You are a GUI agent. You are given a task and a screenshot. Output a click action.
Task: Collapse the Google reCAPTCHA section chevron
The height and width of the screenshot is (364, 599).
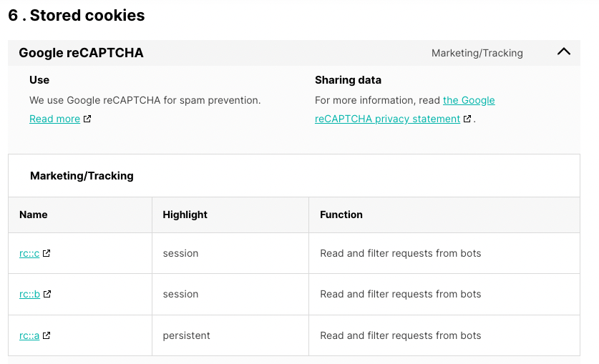pyautogui.click(x=563, y=52)
